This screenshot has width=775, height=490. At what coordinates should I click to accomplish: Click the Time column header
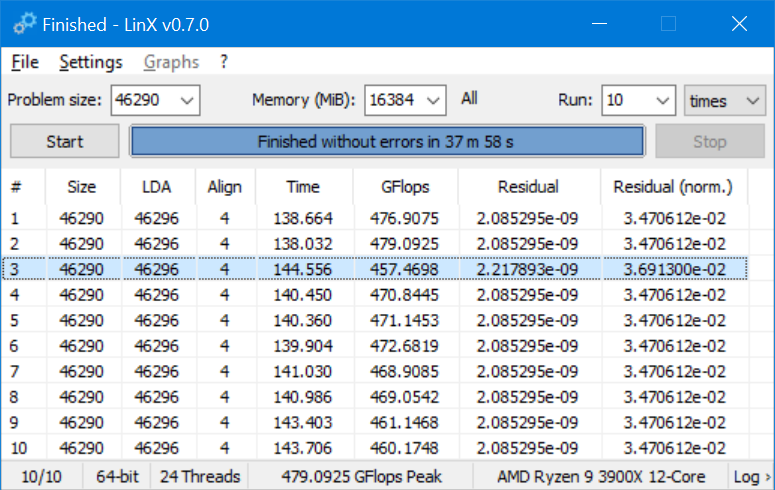pos(303,187)
